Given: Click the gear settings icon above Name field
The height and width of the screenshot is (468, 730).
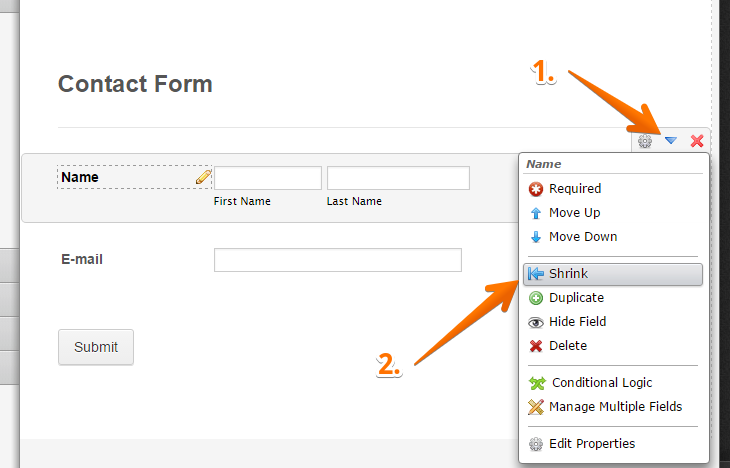Looking at the screenshot, I should [x=645, y=142].
